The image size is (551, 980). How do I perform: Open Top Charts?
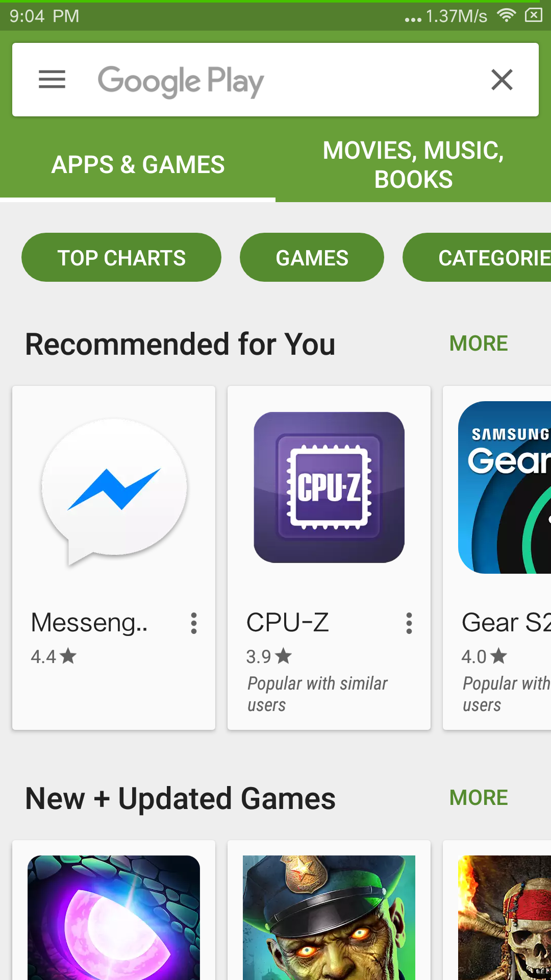click(121, 258)
